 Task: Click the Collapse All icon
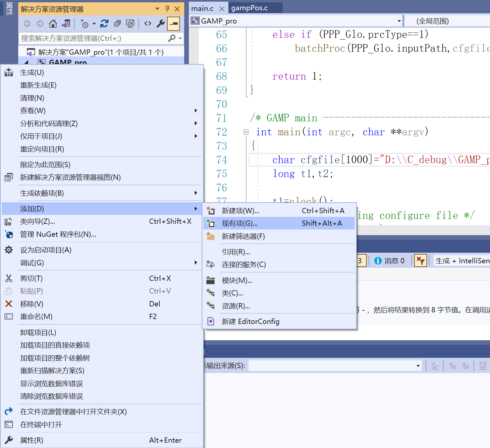[x=117, y=24]
